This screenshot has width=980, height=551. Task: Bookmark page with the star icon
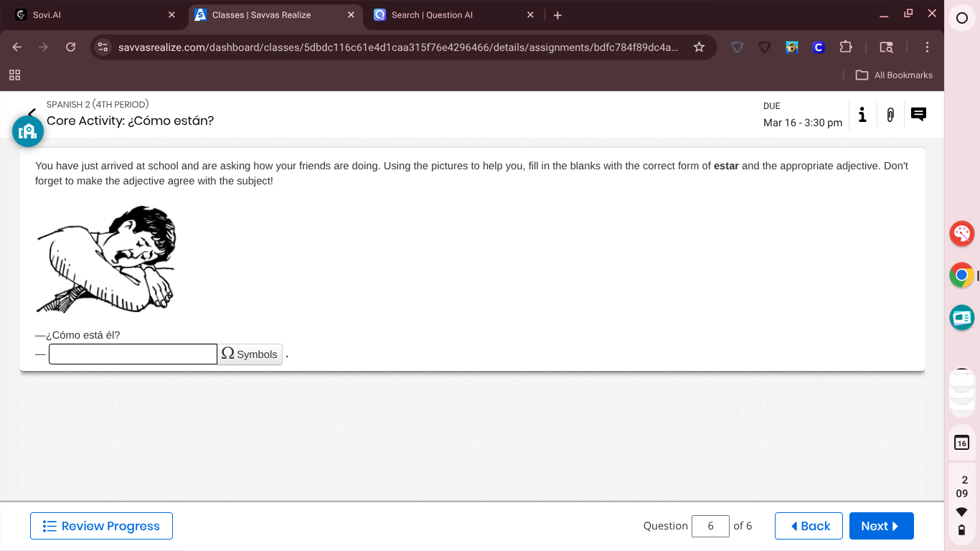699,47
